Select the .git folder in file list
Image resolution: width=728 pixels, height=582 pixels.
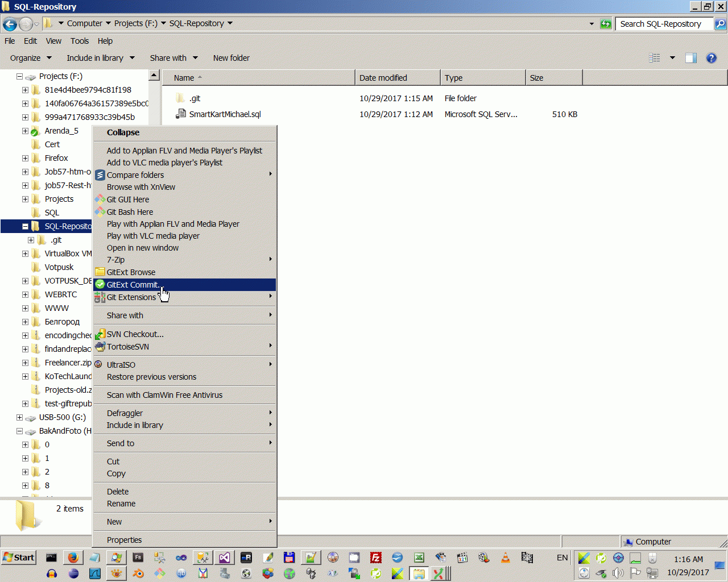[x=195, y=98]
